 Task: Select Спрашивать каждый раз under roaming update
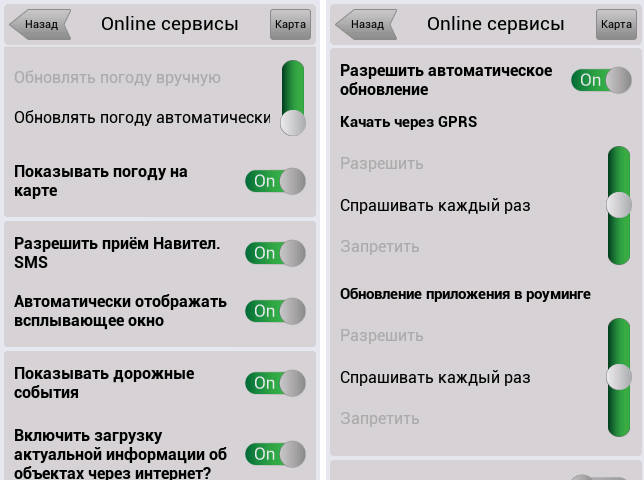(x=435, y=377)
